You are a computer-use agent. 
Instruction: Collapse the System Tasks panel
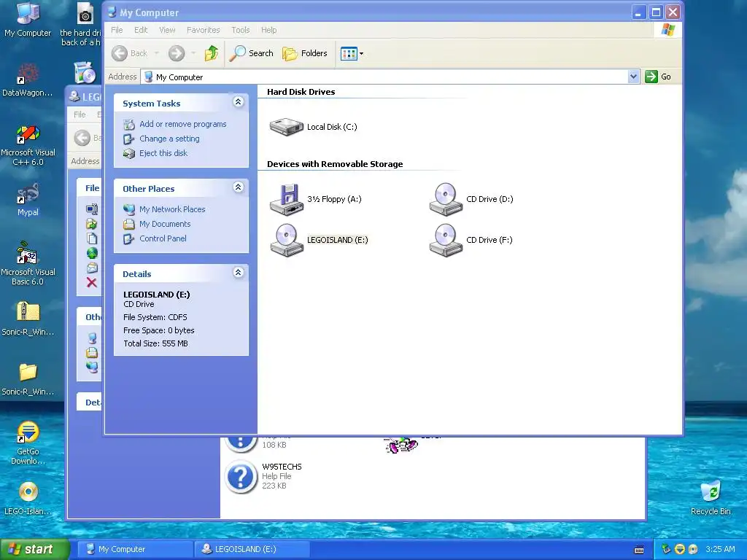(239, 102)
